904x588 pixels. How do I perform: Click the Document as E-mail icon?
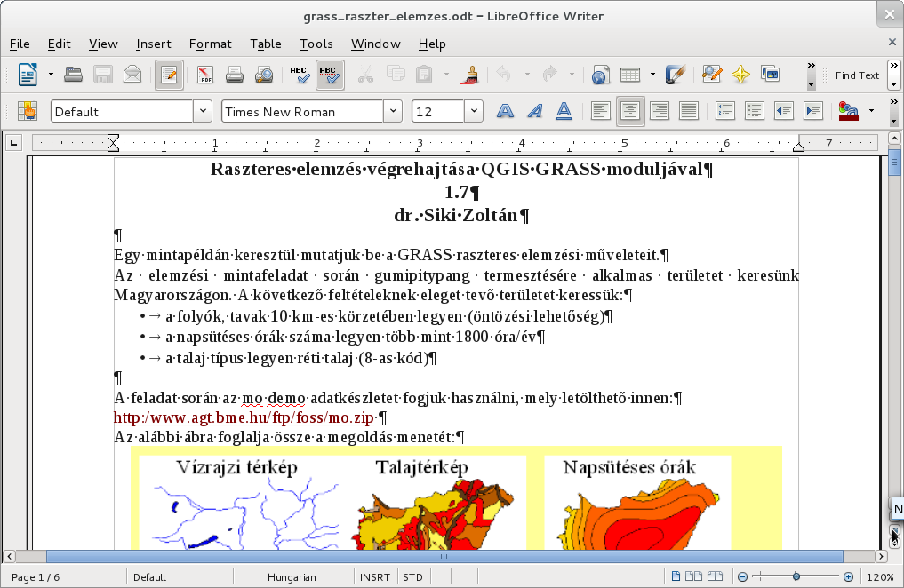(x=132, y=75)
